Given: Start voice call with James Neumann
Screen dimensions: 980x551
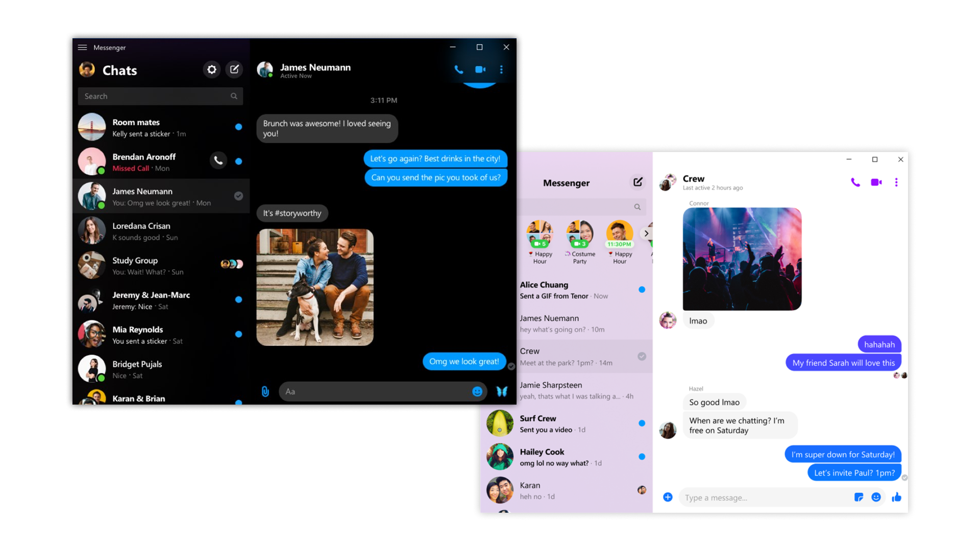Looking at the screenshot, I should [x=459, y=69].
